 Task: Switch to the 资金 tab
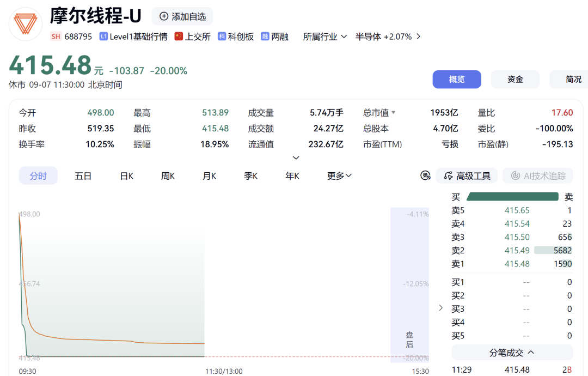515,79
